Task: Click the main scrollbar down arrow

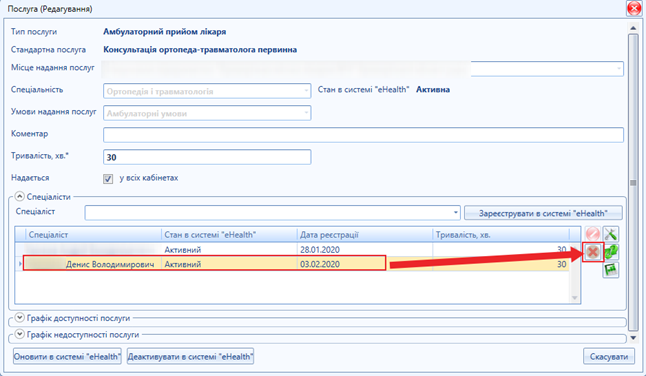Action: pos(633,338)
